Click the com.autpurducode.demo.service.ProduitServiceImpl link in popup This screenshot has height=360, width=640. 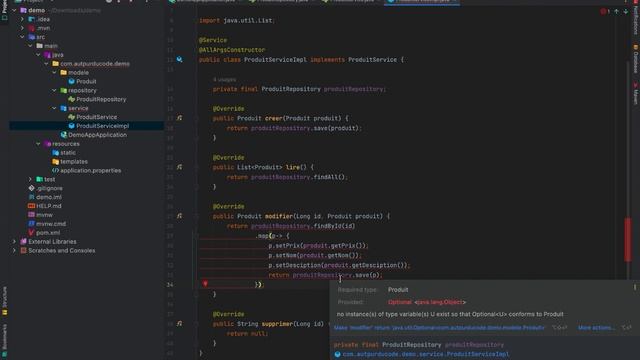point(426,354)
